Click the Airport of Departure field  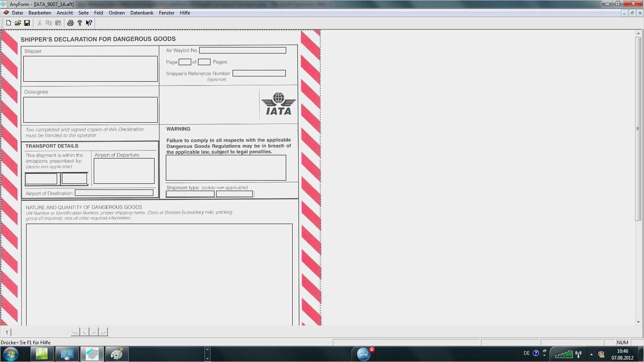(124, 171)
